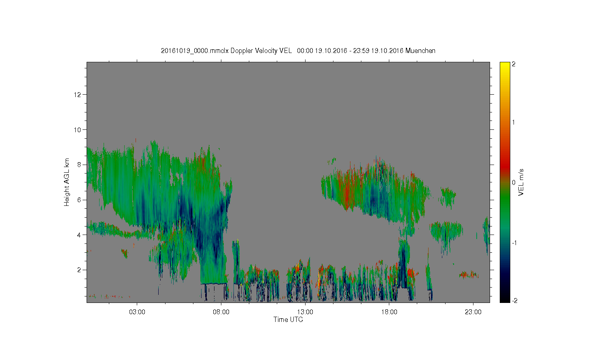The image size is (607, 364).
Task: Click the height tick label 8
Action: (79, 165)
